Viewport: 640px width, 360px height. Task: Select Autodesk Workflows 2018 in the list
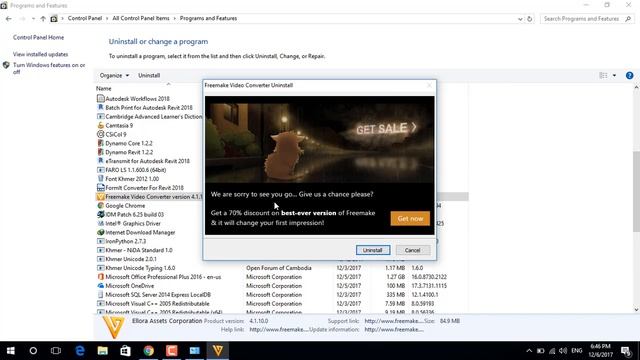point(137,99)
